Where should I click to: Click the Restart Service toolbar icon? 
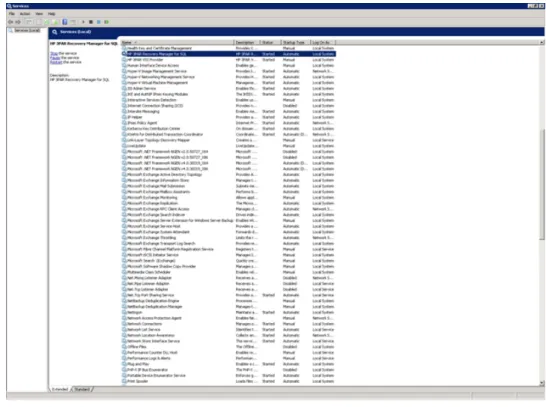107,22
